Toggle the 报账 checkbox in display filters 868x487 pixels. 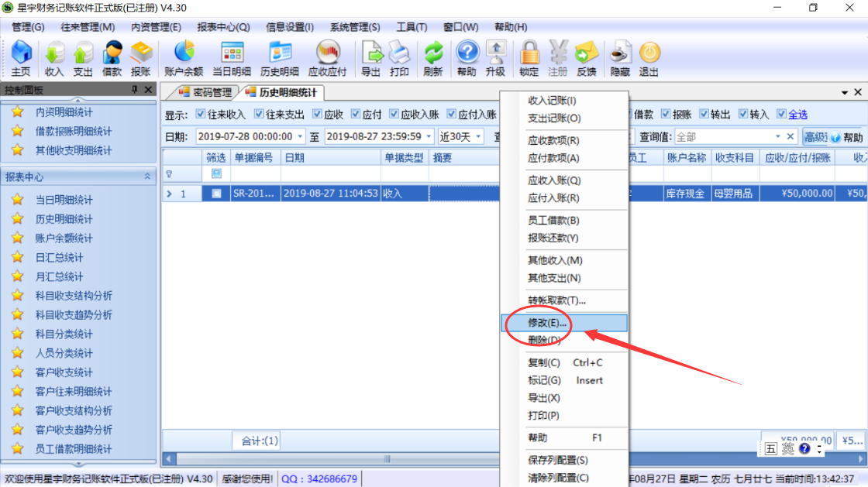(x=666, y=114)
